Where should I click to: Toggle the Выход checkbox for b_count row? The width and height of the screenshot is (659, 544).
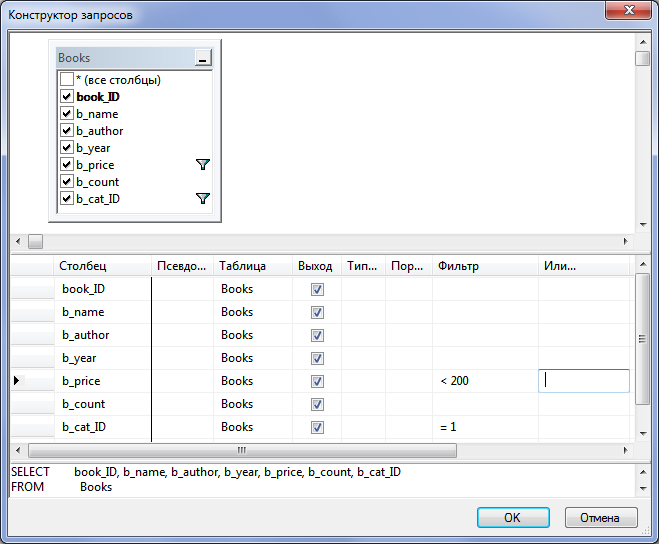pos(317,404)
